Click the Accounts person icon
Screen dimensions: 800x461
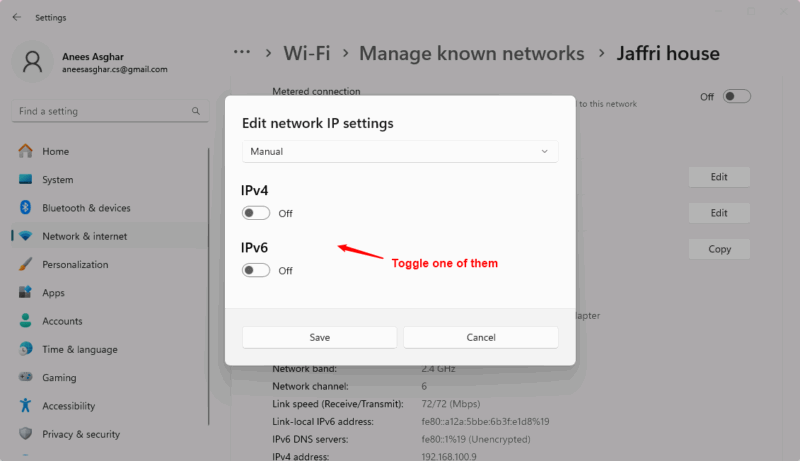point(25,321)
